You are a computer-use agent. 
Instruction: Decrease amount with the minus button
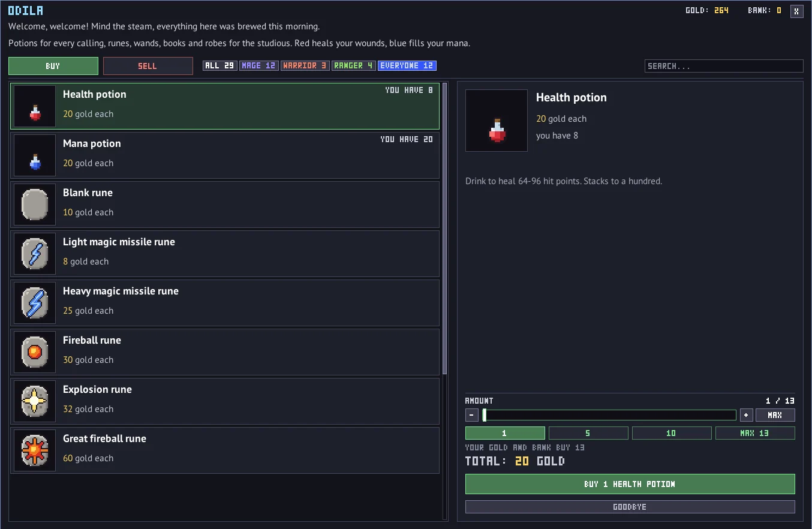pyautogui.click(x=472, y=415)
